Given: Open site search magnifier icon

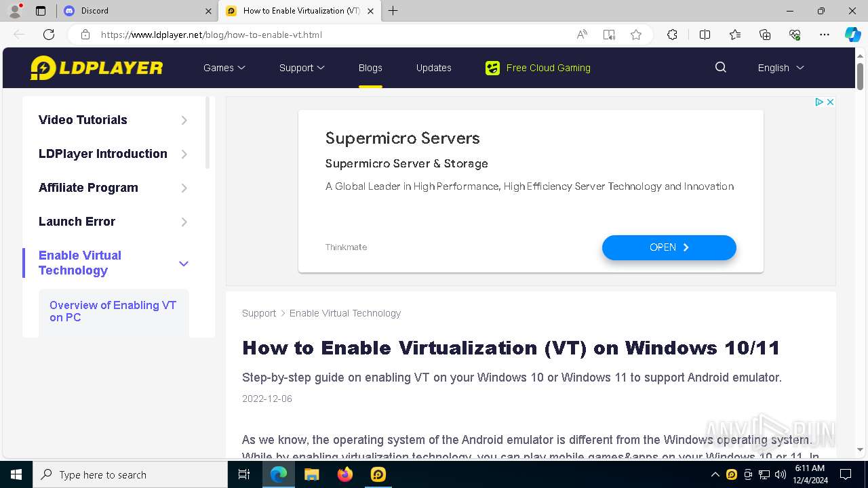Looking at the screenshot, I should 721,67.
